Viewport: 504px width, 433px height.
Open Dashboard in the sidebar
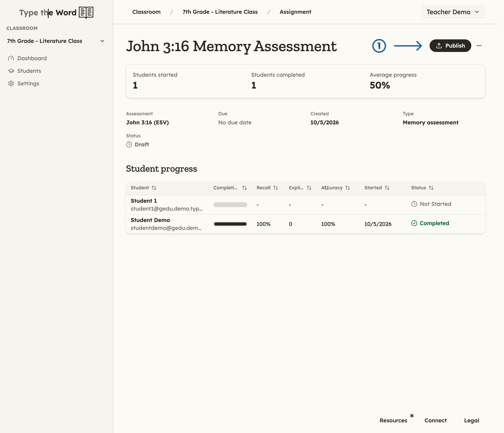click(x=27, y=58)
